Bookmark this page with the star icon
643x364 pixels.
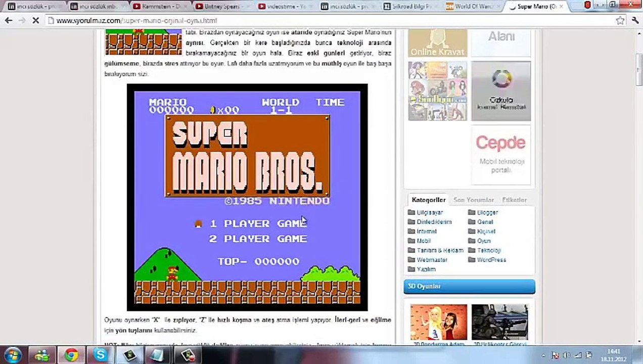(x=620, y=21)
